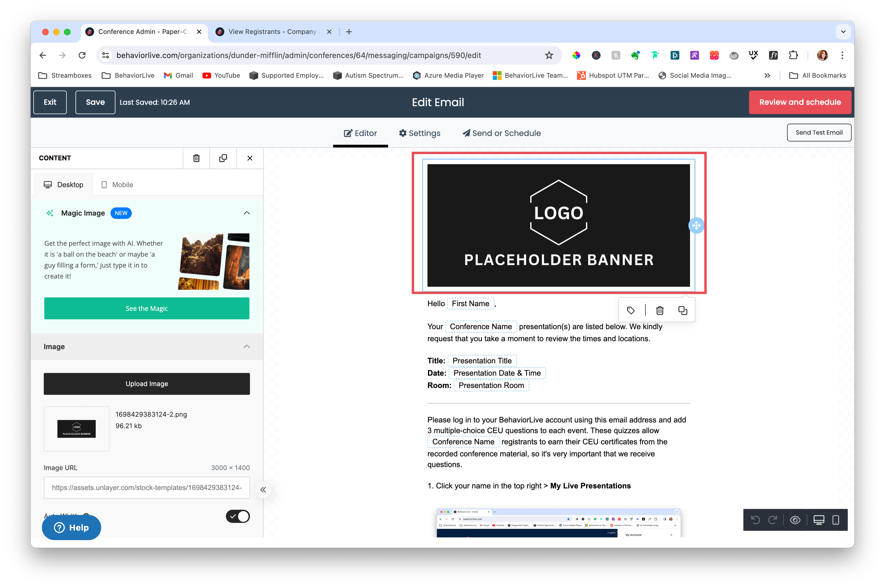Switch to the Mobile tab
The width and height of the screenshot is (885, 588).
(117, 185)
